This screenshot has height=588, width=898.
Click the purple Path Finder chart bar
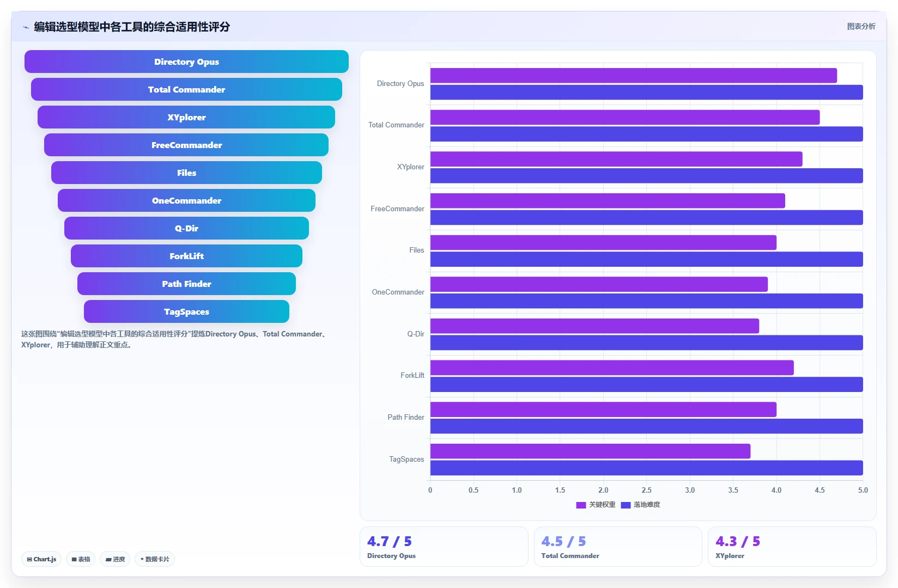(x=603, y=409)
